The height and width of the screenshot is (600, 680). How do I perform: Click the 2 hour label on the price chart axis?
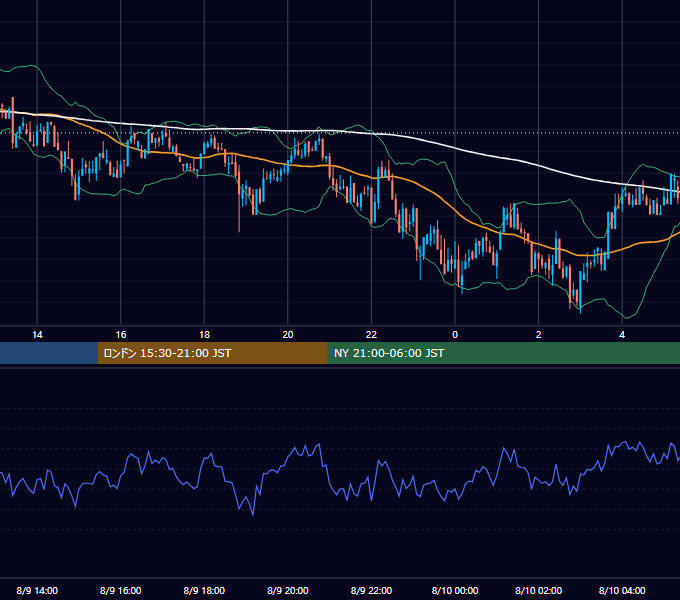pos(539,335)
